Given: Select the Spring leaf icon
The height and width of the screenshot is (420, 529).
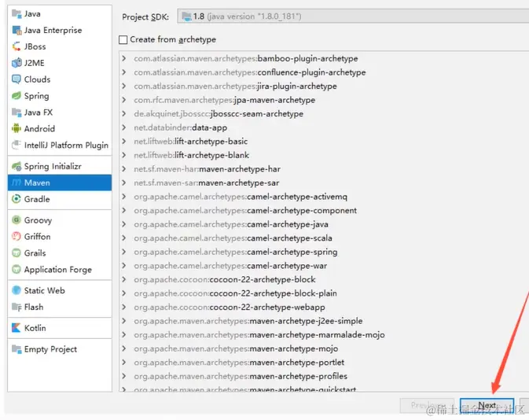Looking at the screenshot, I should point(17,96).
